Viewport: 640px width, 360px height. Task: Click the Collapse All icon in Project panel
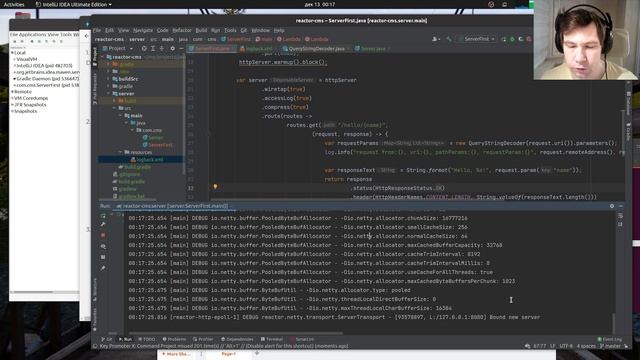point(162,48)
